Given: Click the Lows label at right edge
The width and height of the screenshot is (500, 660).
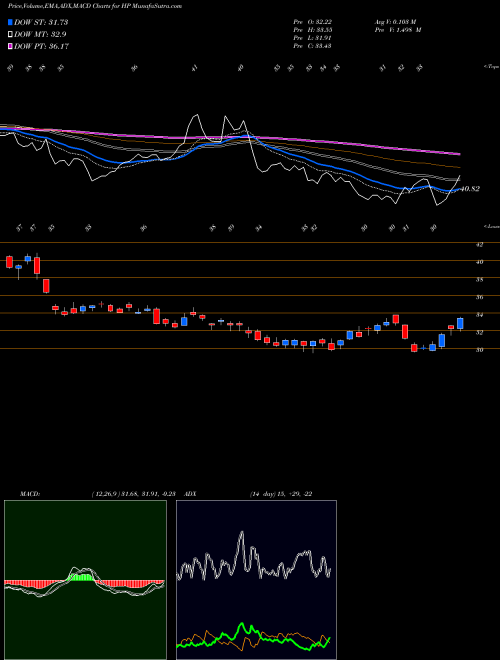Looking at the screenshot, I should click(492, 227).
